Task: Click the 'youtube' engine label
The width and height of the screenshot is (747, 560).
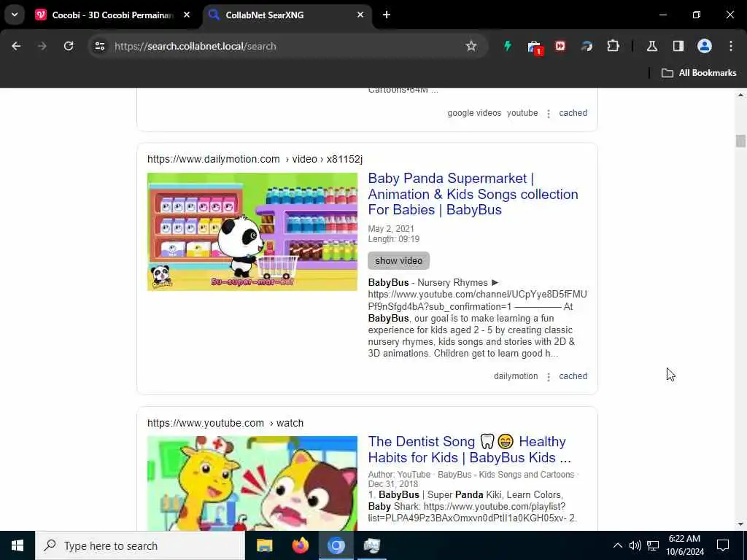Action: click(x=522, y=113)
